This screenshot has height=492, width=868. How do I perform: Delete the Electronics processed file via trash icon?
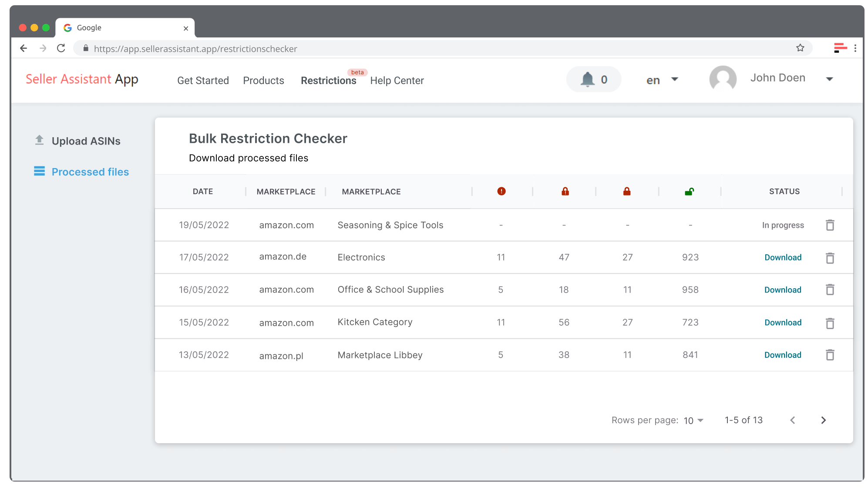pyautogui.click(x=830, y=257)
